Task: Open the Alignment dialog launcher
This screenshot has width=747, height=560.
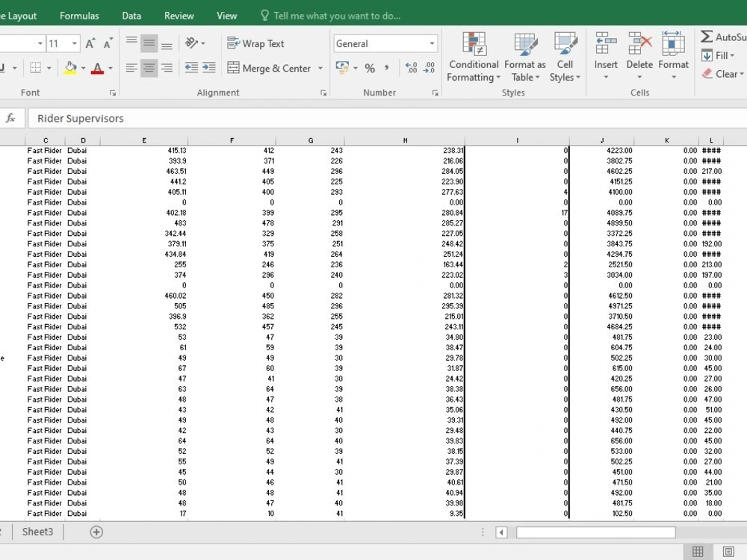Action: click(323, 93)
